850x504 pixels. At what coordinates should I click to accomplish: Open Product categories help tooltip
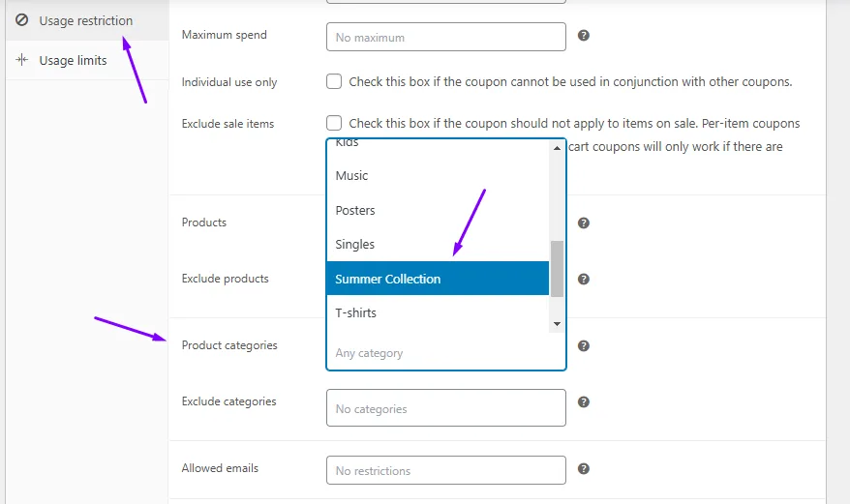pos(584,345)
